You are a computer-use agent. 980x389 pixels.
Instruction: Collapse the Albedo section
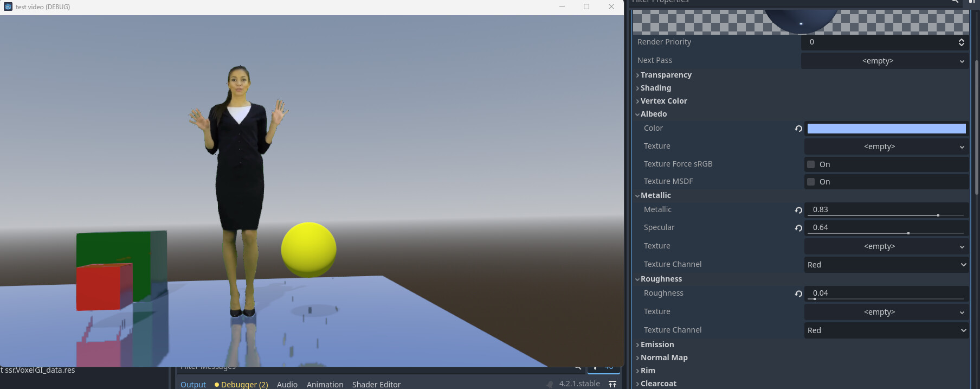click(x=654, y=114)
